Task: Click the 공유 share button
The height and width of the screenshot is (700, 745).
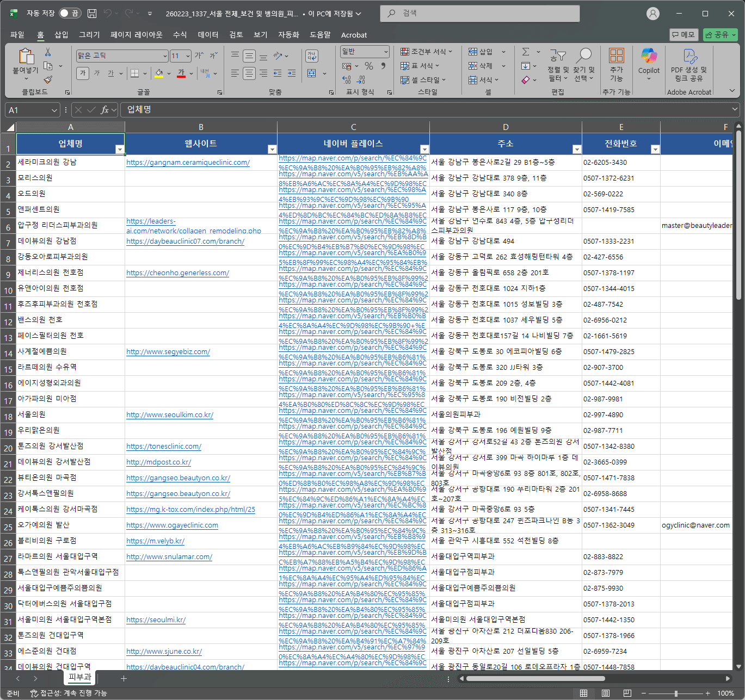Action: click(720, 35)
